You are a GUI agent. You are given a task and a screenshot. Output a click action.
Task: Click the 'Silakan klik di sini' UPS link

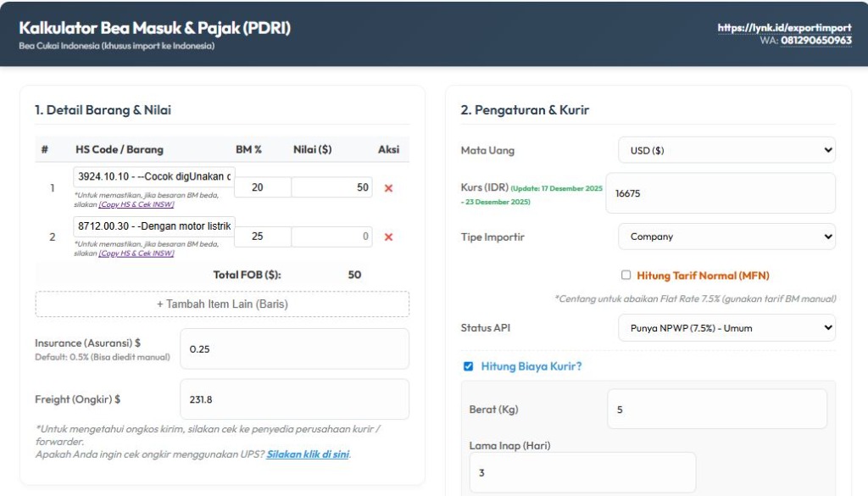tap(308, 454)
